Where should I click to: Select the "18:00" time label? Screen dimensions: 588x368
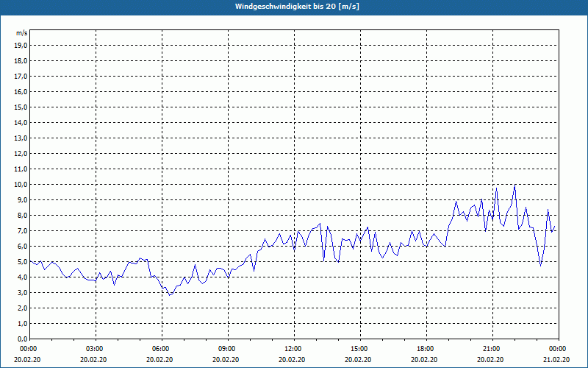pyautogui.click(x=426, y=349)
